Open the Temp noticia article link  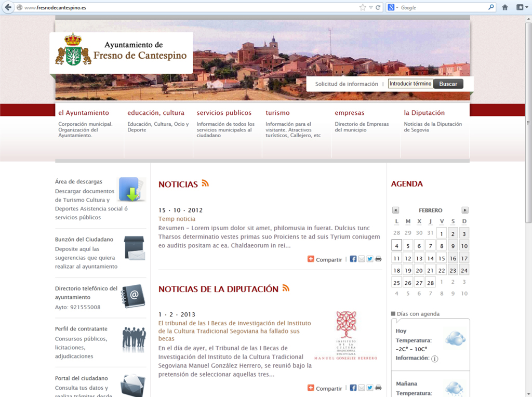click(177, 219)
